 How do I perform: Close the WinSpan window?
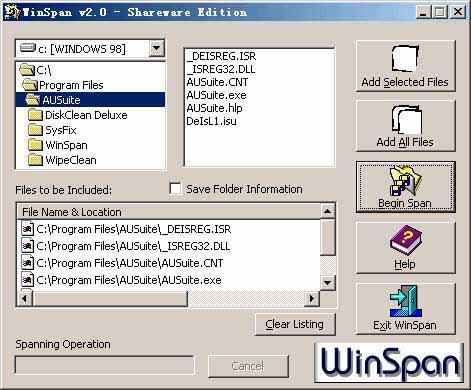coord(458,12)
